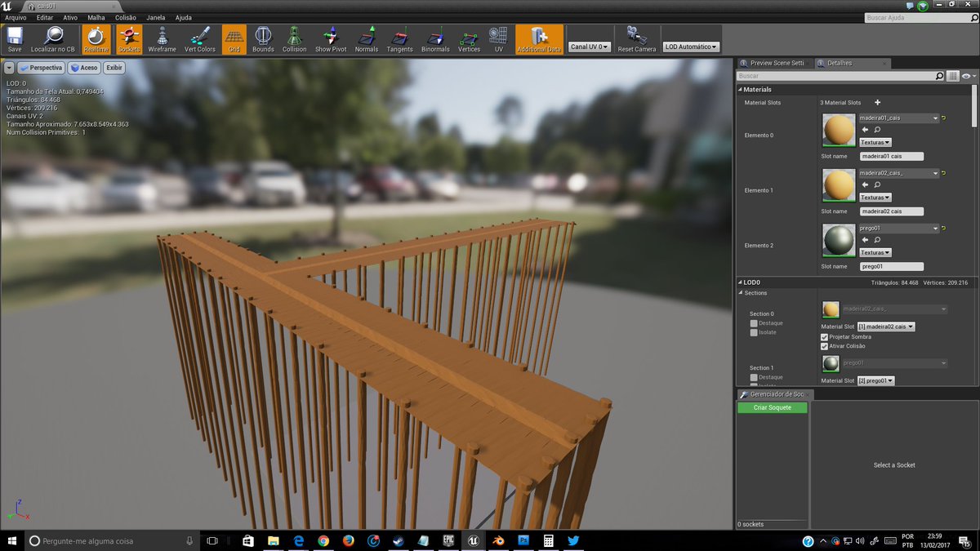
Task: Show Vert Colors on the mesh
Action: pos(200,39)
